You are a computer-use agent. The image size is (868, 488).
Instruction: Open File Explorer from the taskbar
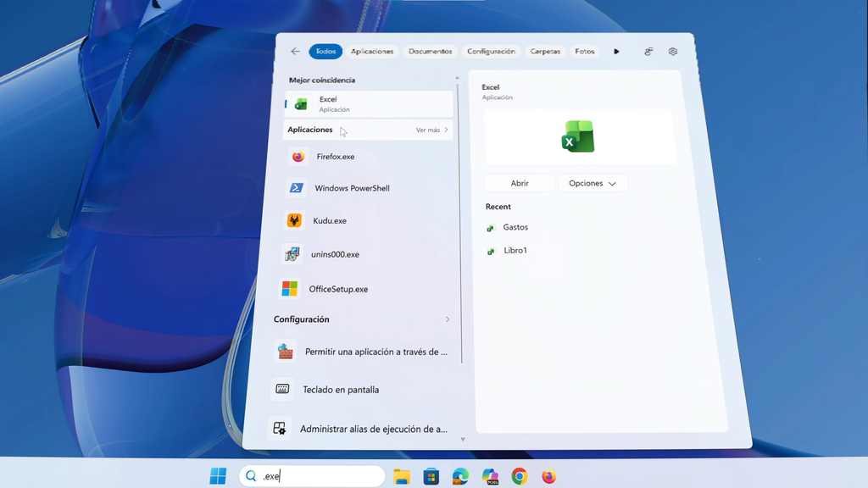[x=402, y=476]
